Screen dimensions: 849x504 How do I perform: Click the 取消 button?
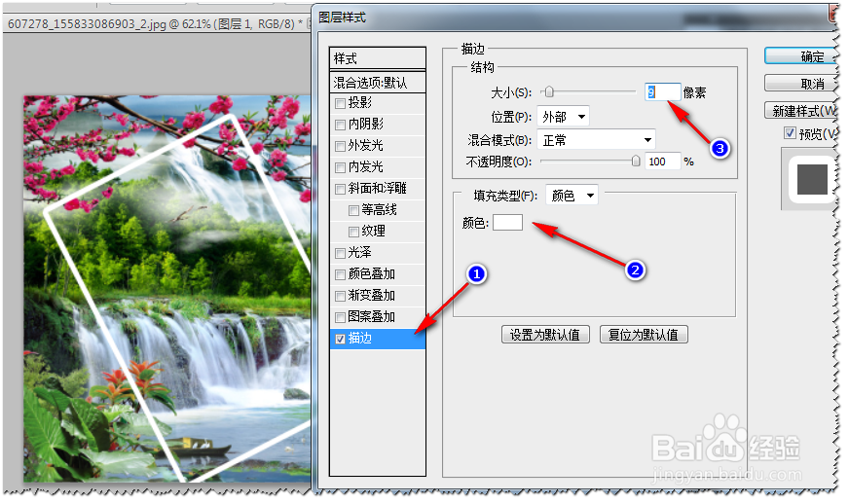coord(801,84)
